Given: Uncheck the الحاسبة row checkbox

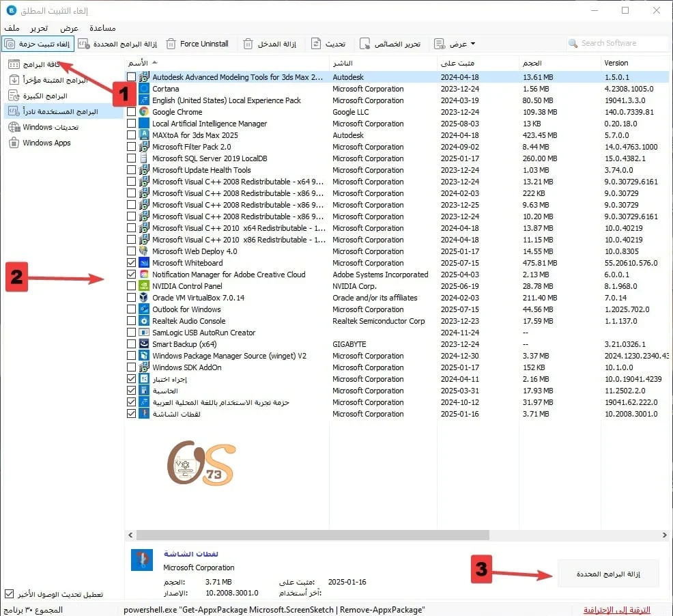Looking at the screenshot, I should [131, 391].
